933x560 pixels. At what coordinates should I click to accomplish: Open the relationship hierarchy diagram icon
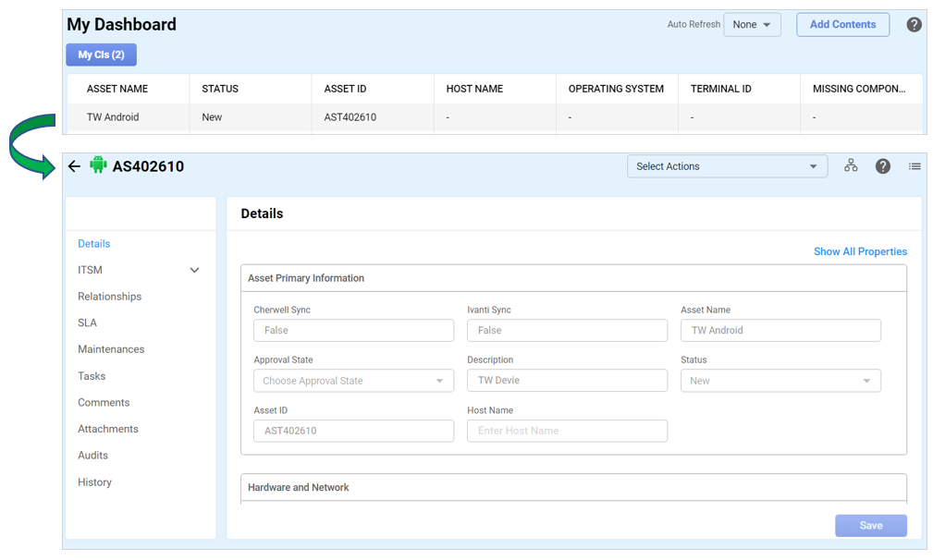coord(851,165)
